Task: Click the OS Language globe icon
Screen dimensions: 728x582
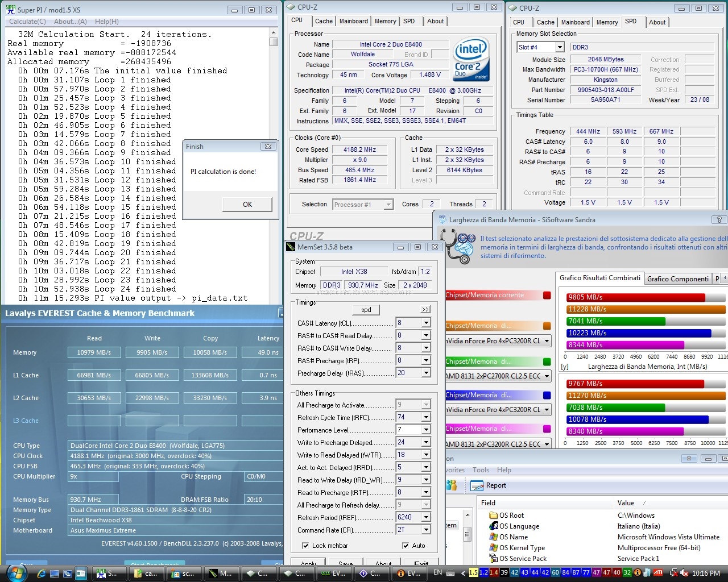Action: click(x=494, y=526)
